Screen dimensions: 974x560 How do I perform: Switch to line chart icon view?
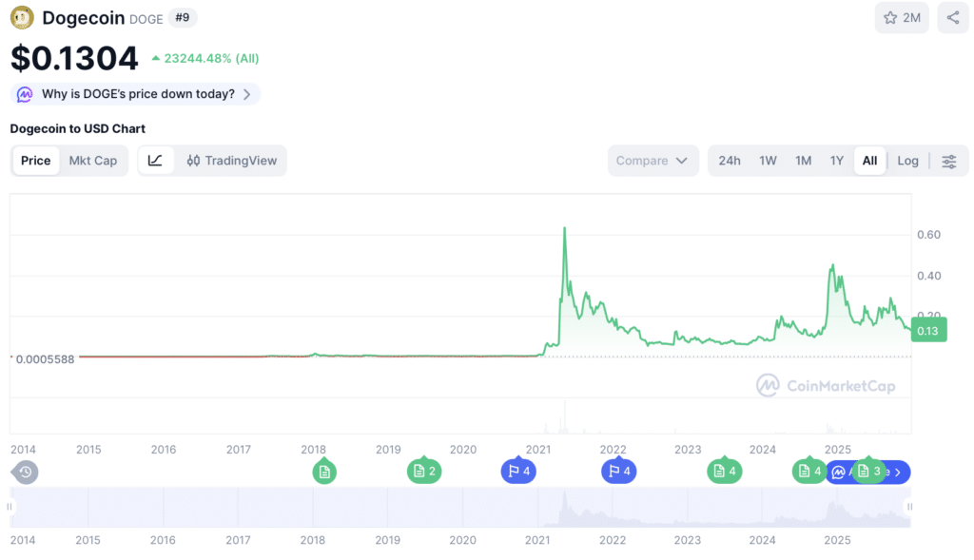tap(155, 161)
